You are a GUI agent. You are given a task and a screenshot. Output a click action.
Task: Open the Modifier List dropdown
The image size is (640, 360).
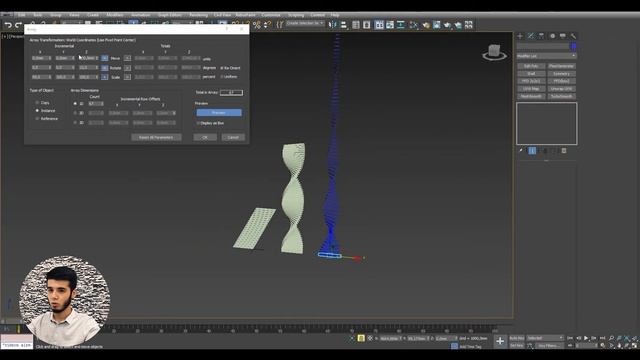coord(546,56)
